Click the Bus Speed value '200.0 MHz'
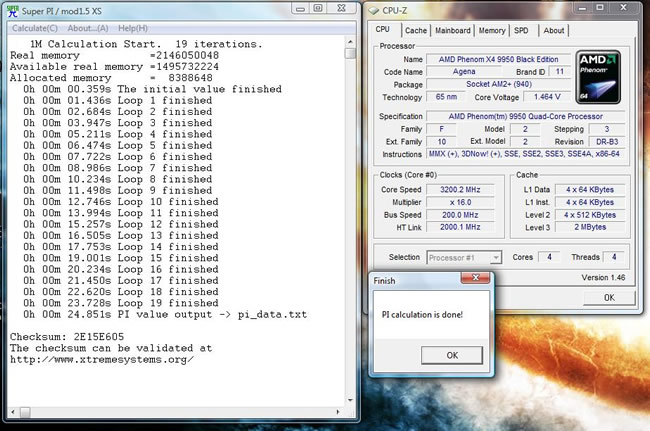The image size is (650, 431). (x=460, y=215)
